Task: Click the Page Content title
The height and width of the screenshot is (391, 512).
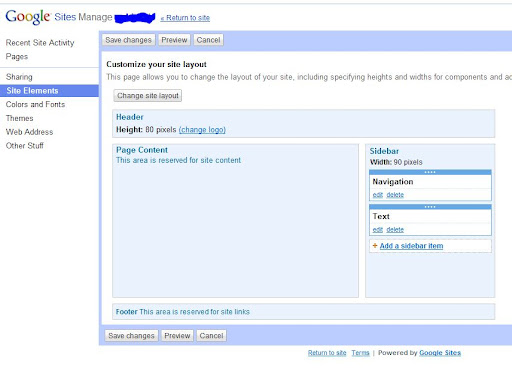Action: 142,150
